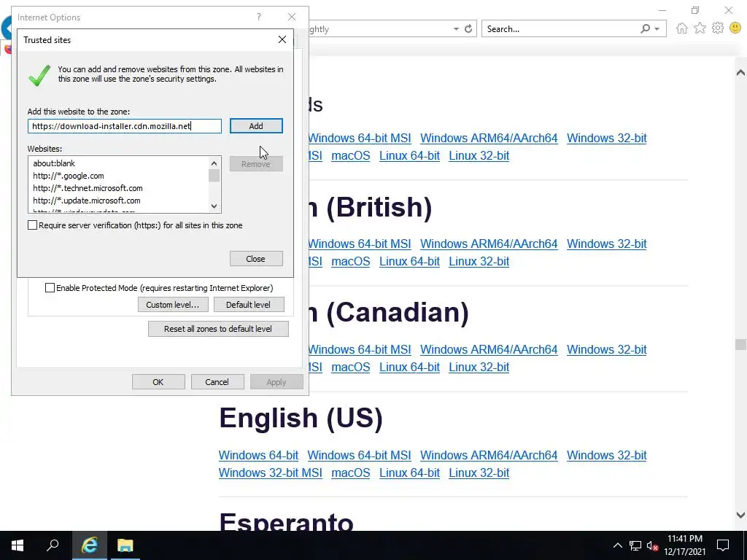Open search provider dropdown arrow

coord(657,29)
